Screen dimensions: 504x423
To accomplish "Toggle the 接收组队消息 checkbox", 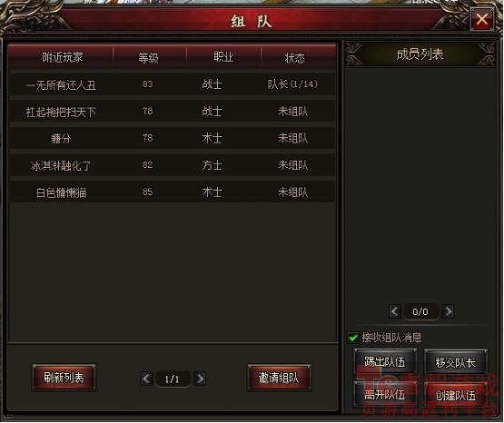I will point(353,338).
